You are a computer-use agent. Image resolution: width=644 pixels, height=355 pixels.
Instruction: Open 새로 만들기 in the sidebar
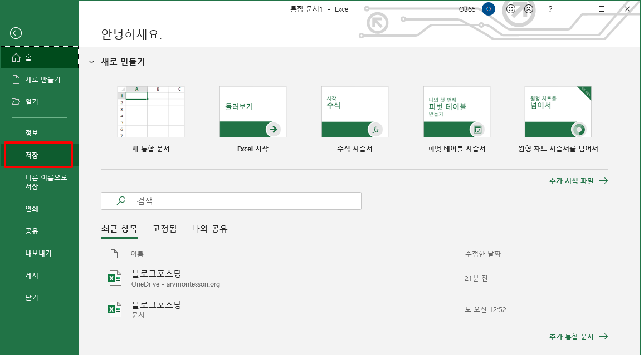[x=40, y=80]
